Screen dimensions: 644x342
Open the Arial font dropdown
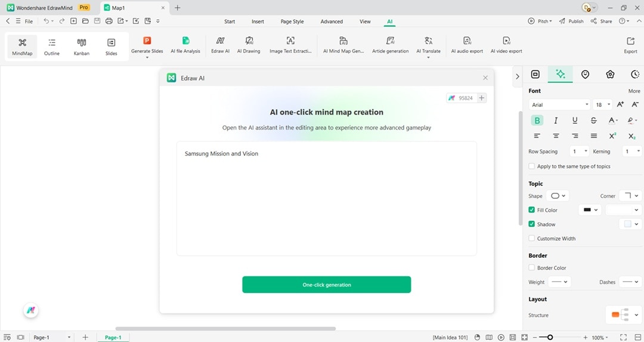[x=559, y=104]
